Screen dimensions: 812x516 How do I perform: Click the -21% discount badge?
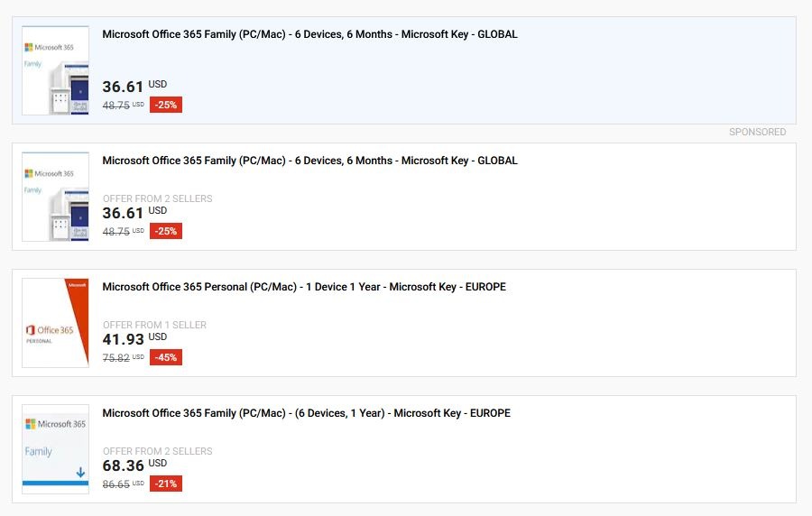point(166,484)
